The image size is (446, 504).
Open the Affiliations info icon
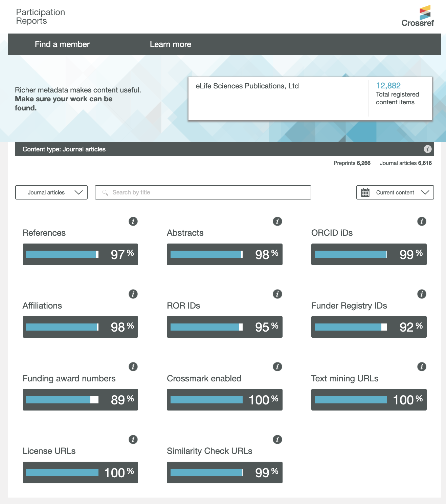click(133, 294)
